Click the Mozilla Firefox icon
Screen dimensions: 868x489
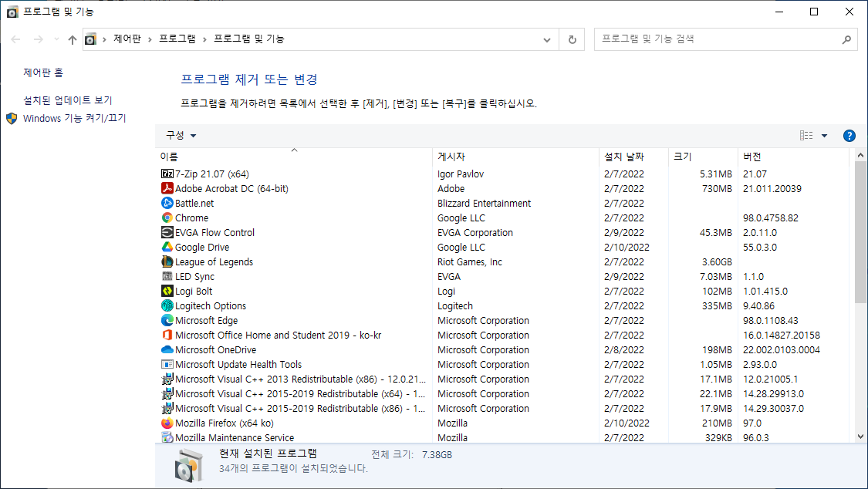(x=167, y=423)
